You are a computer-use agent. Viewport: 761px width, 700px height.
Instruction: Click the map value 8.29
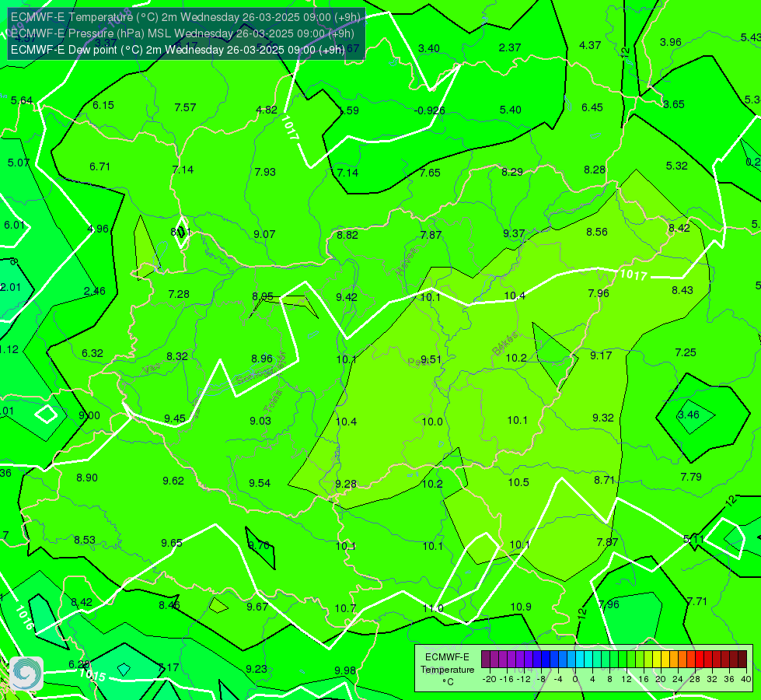(512, 172)
